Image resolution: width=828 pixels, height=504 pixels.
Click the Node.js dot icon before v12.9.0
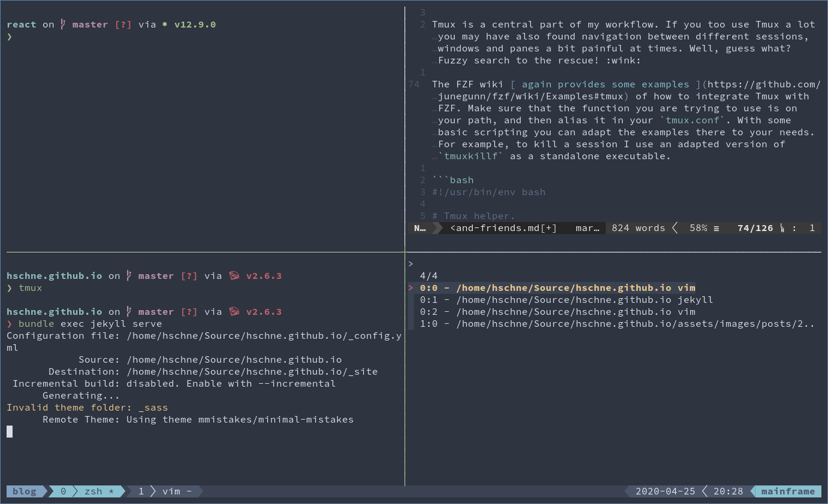click(x=165, y=25)
